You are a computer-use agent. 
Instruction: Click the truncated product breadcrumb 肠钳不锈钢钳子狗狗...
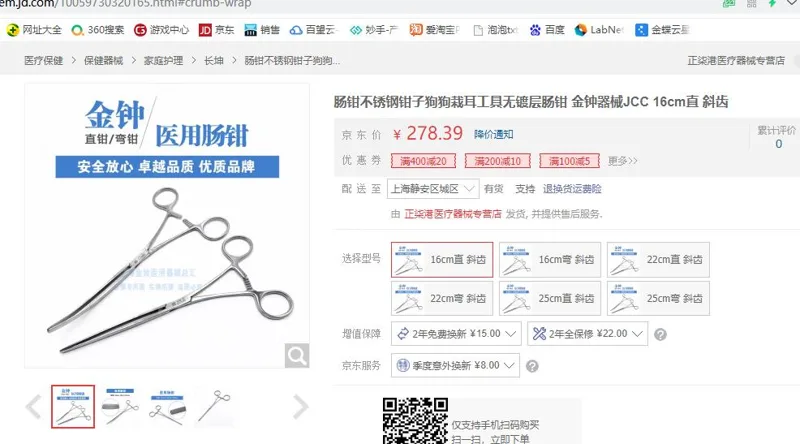coord(292,61)
